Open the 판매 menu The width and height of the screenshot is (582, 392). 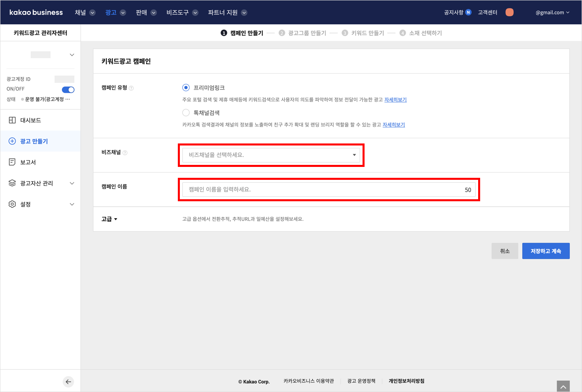coord(146,13)
